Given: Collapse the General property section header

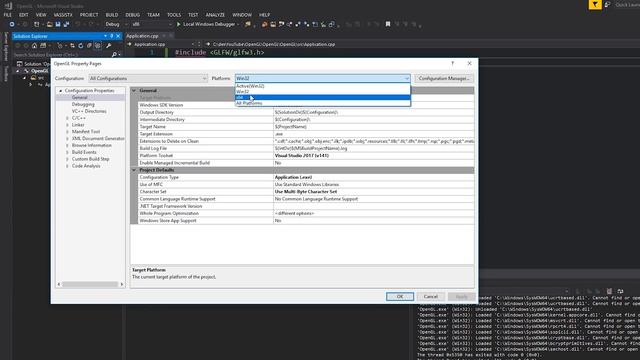Looking at the screenshot, I should 134,91.
